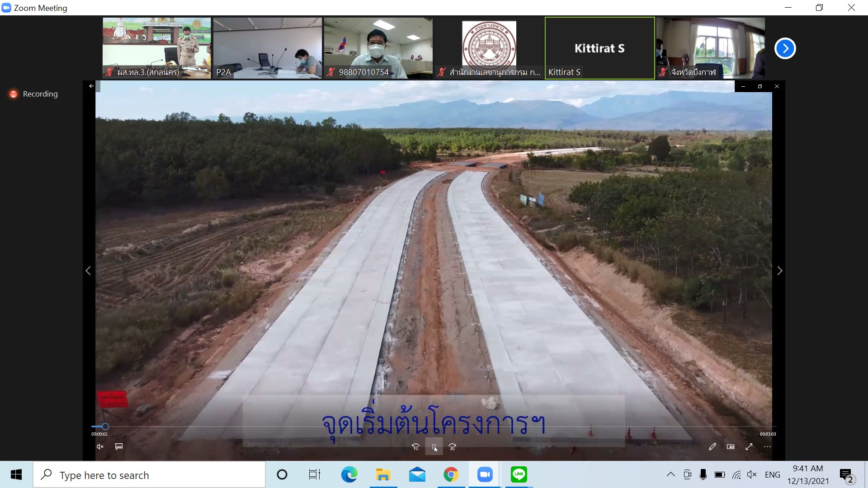The width and height of the screenshot is (868, 488).
Task: Unmute the video player volume
Action: [100, 447]
